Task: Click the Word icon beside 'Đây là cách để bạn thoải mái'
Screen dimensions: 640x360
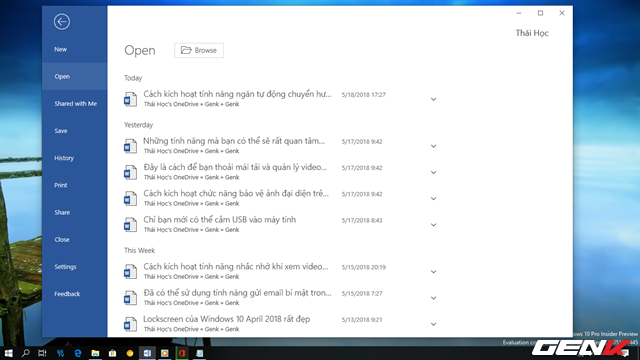Action: [130, 172]
